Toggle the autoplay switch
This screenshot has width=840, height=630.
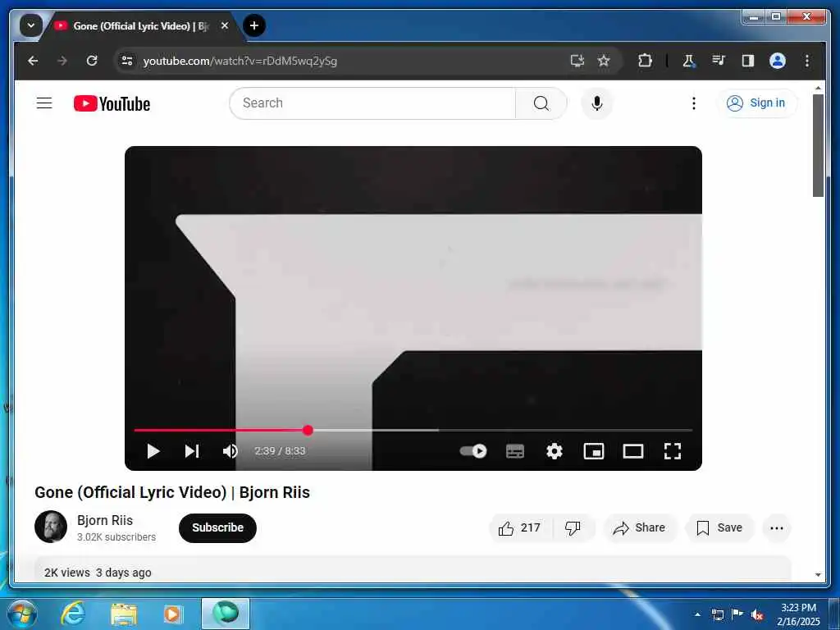pos(473,451)
